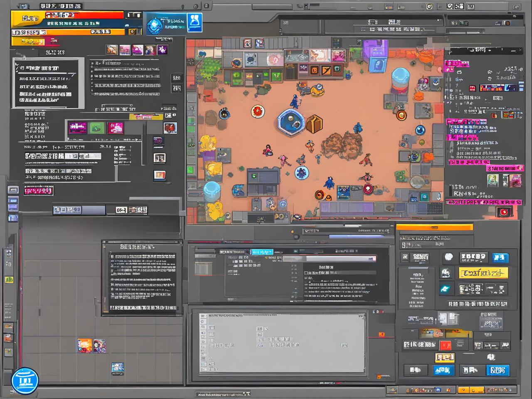Viewport: 532px width, 399px height.
Task: Open the long yellow field in lower-right panel
Action: [483, 273]
